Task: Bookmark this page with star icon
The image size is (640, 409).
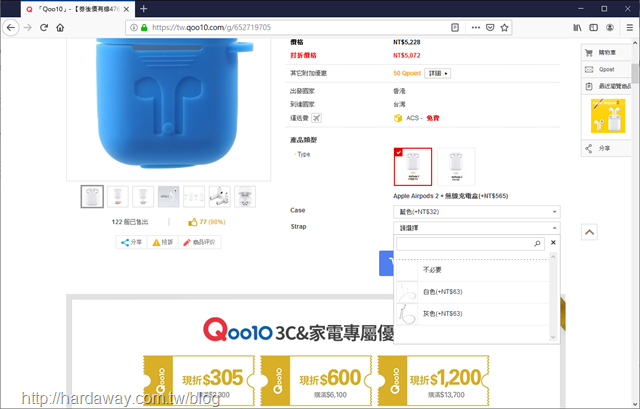Action: click(x=504, y=27)
